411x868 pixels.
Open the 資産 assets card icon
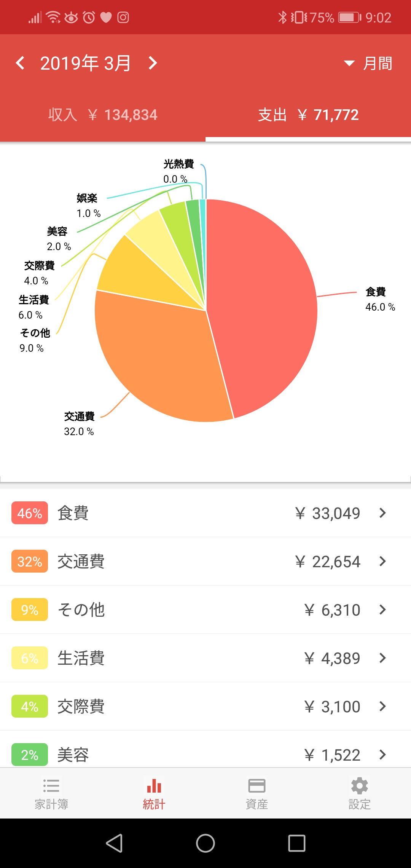coord(257,786)
